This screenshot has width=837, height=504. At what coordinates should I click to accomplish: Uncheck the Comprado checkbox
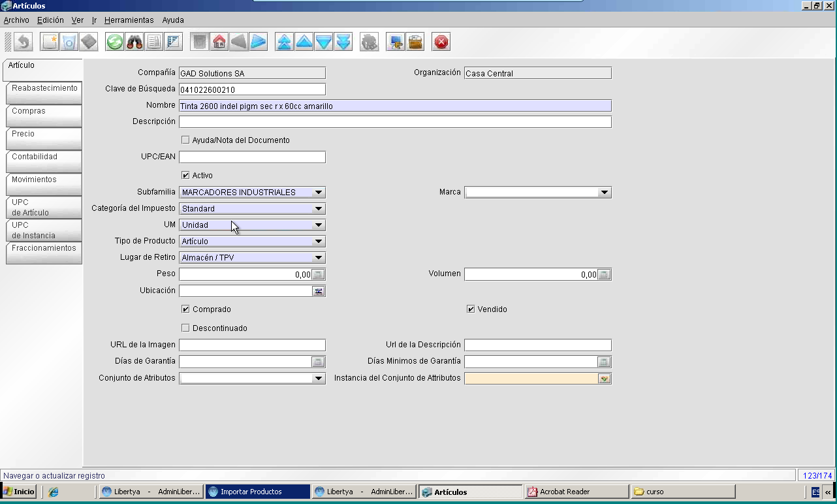(x=185, y=309)
